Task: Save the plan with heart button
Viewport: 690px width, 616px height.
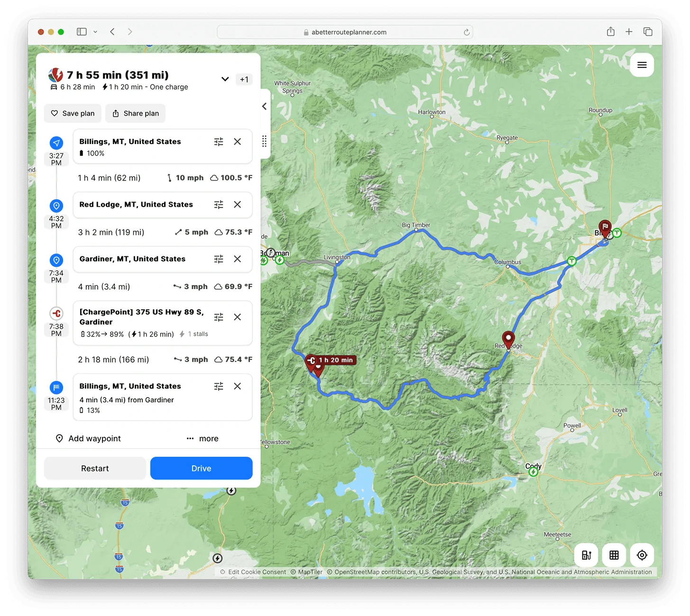Action: click(73, 114)
